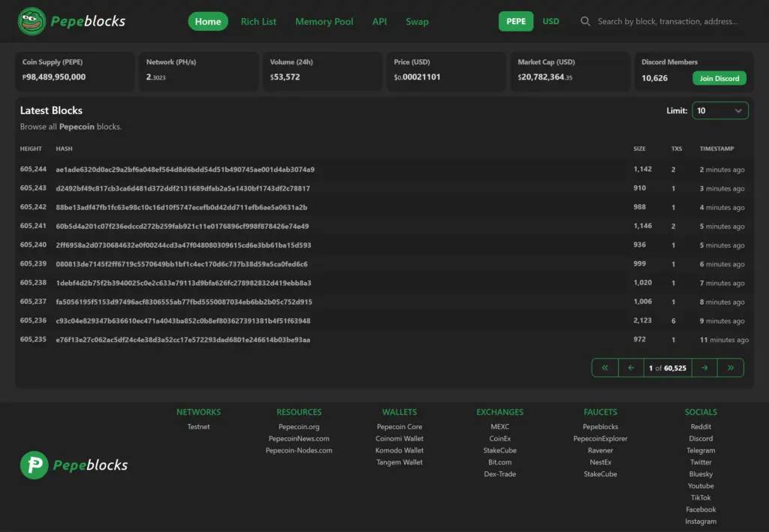Open Pepecoin.org resource link
Image resolution: width=769 pixels, height=532 pixels.
(299, 427)
